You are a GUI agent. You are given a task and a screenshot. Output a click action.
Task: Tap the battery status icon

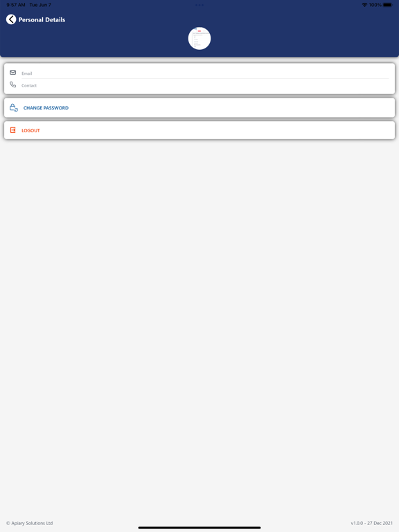(x=387, y=5)
